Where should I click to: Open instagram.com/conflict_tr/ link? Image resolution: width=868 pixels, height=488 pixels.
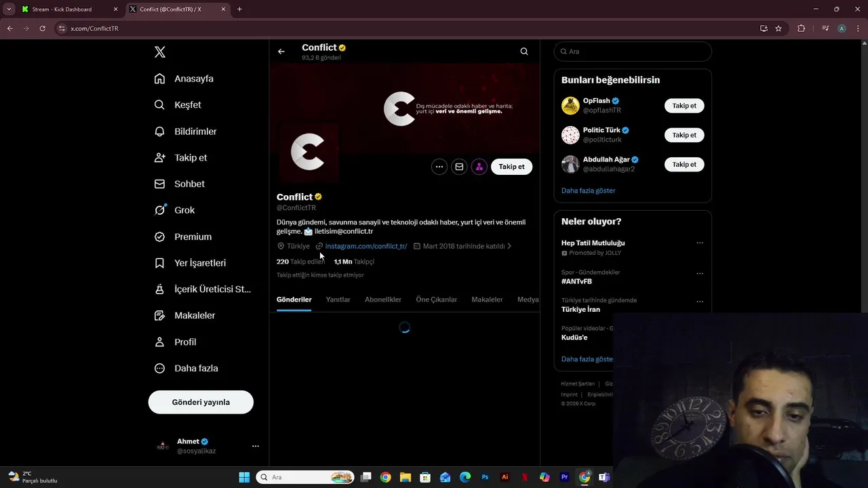click(x=366, y=246)
